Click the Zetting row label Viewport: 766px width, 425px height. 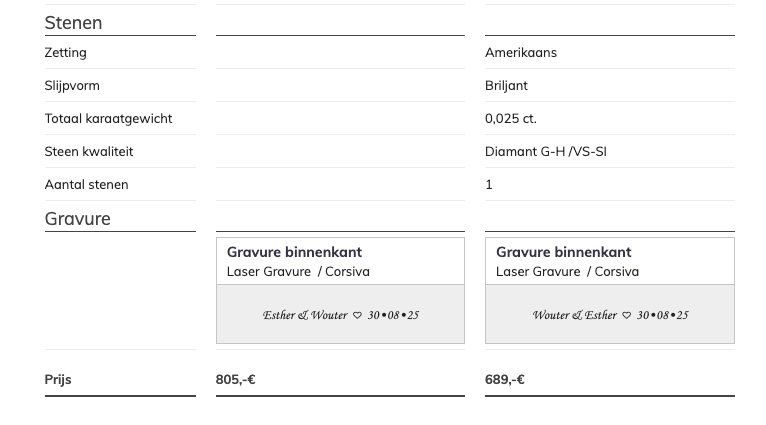click(65, 52)
